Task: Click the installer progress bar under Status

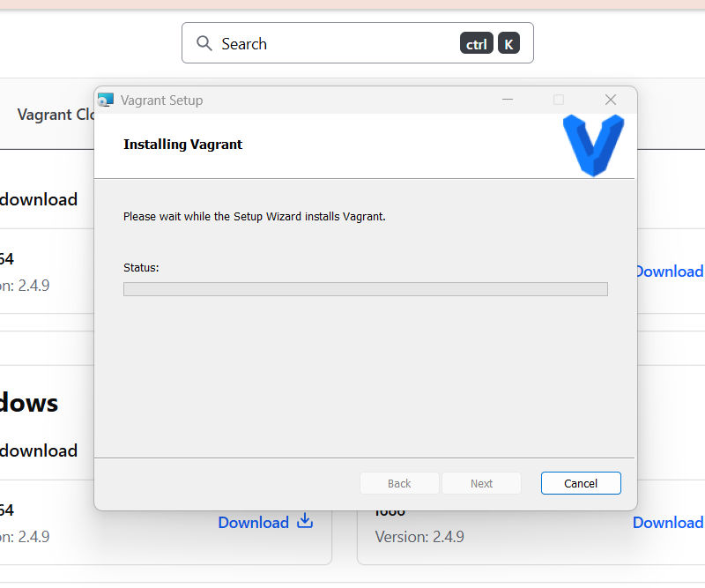Action: tap(366, 289)
